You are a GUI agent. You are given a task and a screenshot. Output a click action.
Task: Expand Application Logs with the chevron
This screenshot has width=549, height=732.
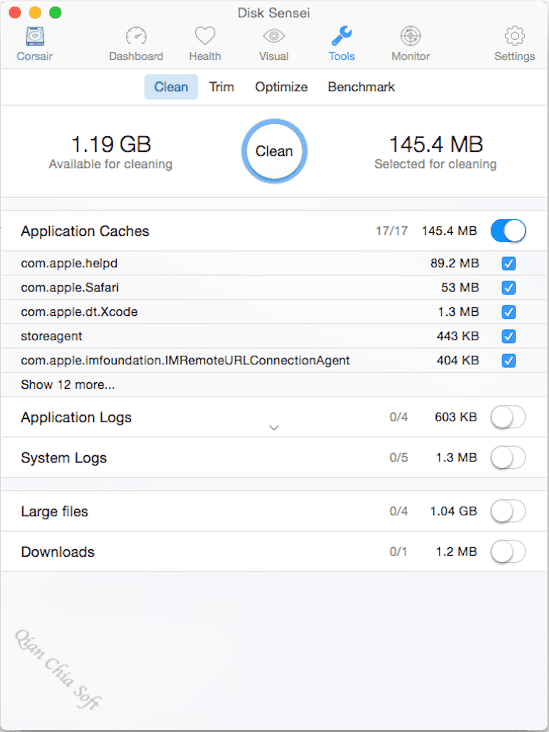point(274,428)
